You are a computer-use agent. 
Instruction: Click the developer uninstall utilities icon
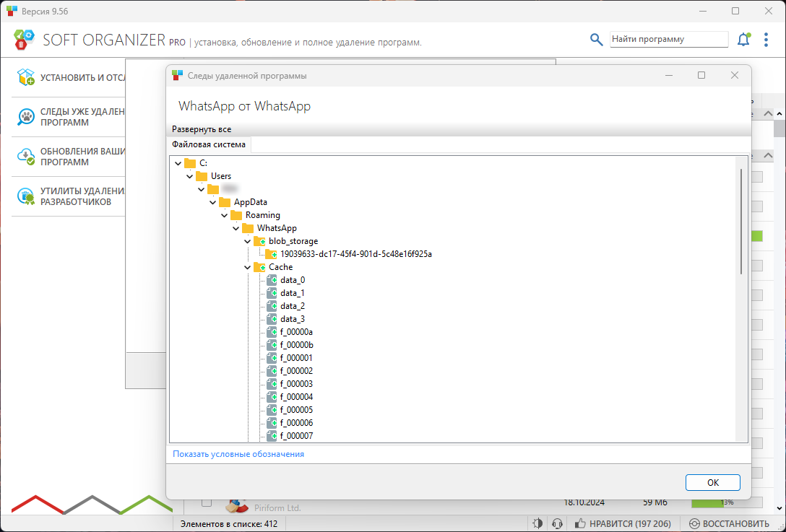pyautogui.click(x=25, y=196)
